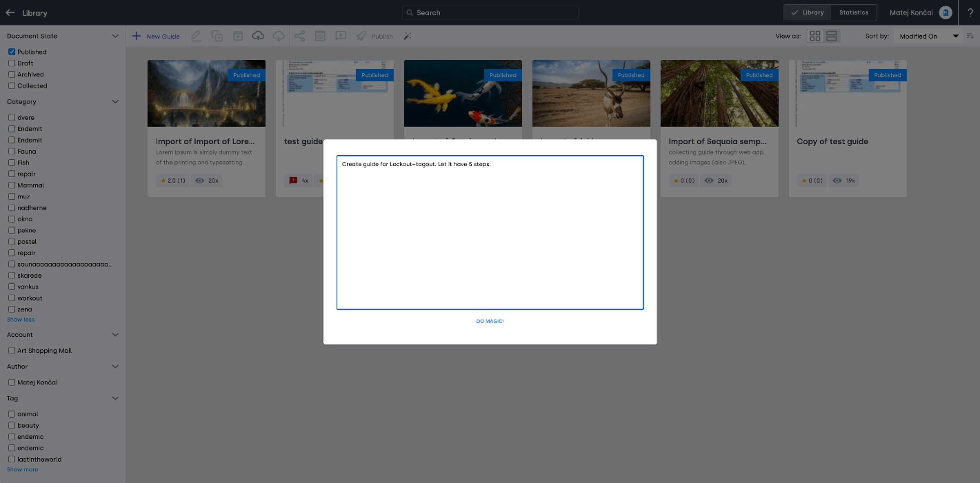Viewport: 980px width, 483px height.
Task: Check the Fauna category filter
Action: pos(12,151)
